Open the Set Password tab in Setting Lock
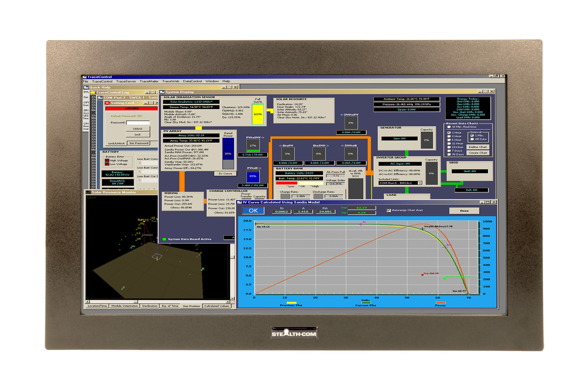588x390 pixels. (x=139, y=143)
